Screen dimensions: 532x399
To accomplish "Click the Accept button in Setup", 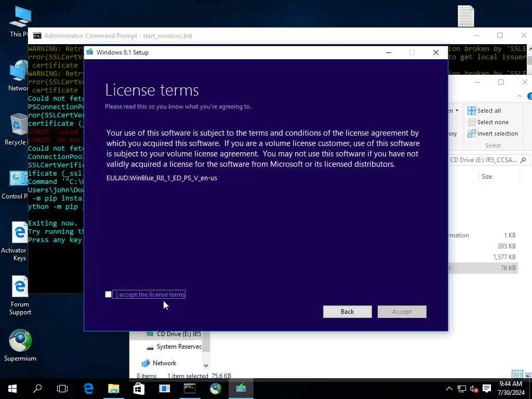I will pos(402,312).
